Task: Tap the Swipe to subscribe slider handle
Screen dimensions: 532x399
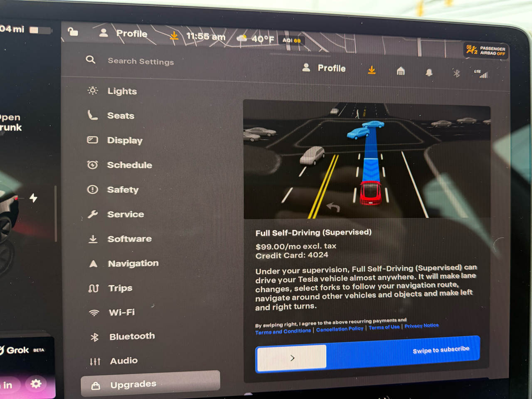Action: [x=291, y=358]
